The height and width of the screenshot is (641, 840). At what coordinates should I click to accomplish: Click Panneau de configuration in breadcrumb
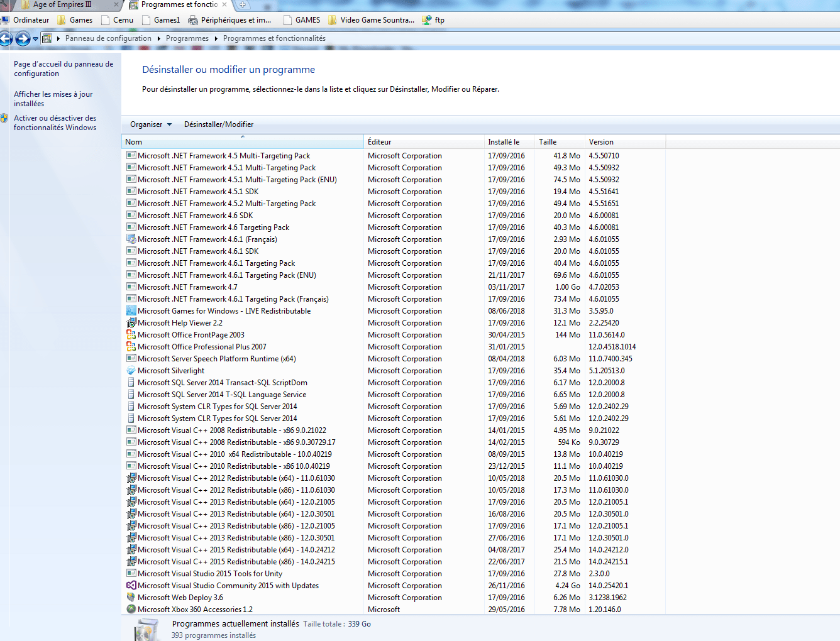[x=108, y=38]
